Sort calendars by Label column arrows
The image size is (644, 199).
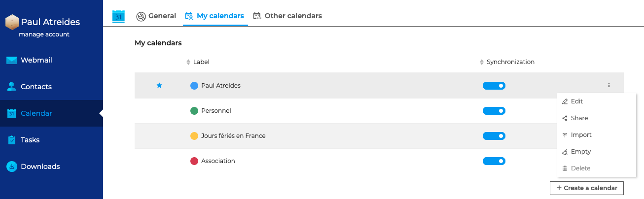coord(188,62)
